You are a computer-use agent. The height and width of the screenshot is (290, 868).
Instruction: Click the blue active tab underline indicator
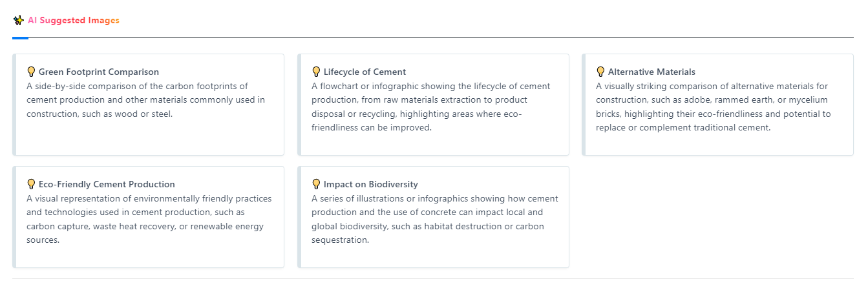(x=20, y=37)
